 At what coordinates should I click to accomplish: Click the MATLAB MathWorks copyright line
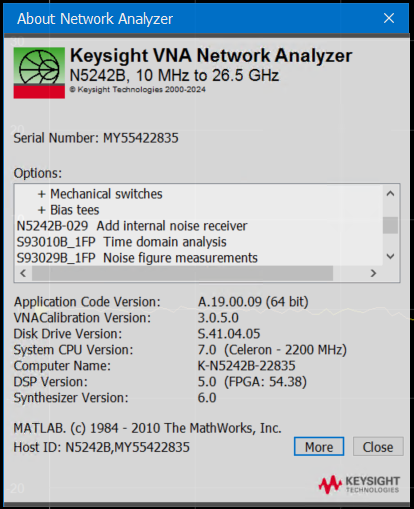147,428
